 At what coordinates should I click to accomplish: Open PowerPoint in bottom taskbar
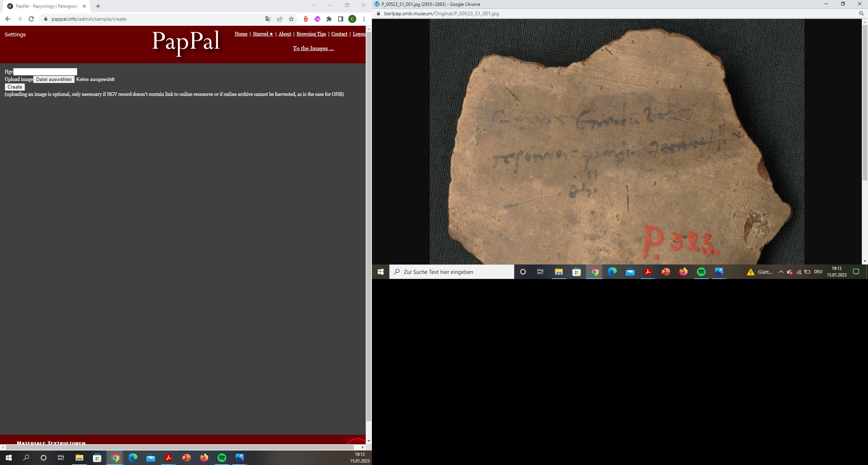click(186, 458)
